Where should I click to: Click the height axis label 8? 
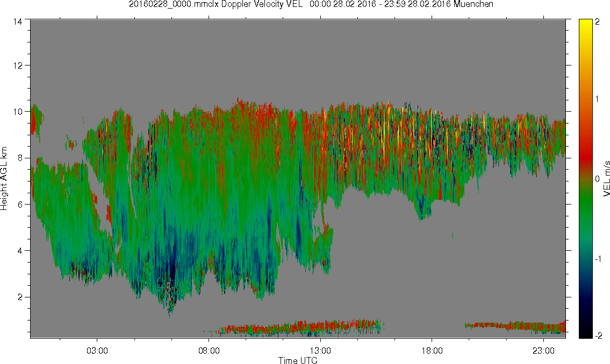pyautogui.click(x=20, y=158)
